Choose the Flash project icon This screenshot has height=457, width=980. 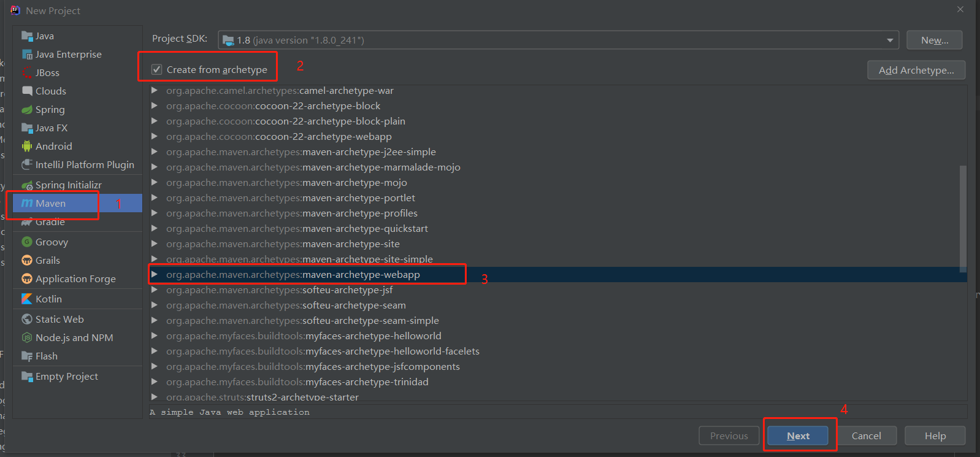click(x=27, y=356)
